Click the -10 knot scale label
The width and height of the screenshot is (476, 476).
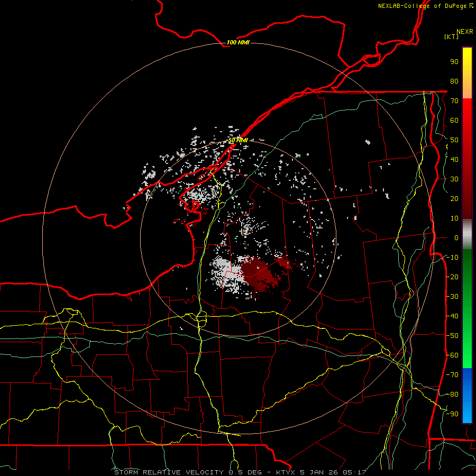452,258
